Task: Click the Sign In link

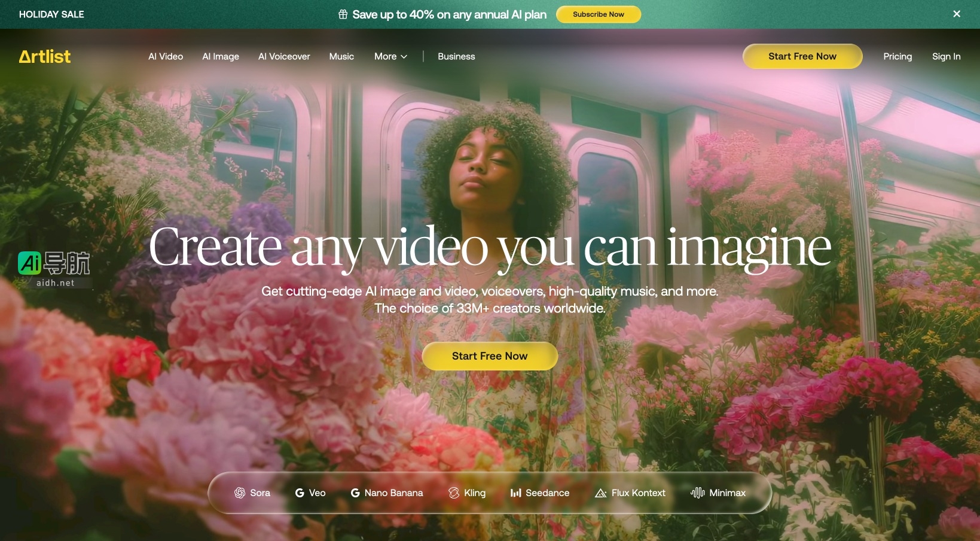Action: point(946,56)
